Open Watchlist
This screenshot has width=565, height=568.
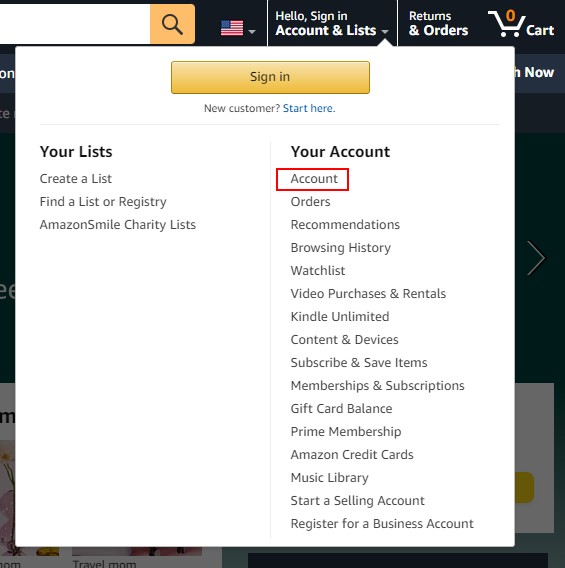(318, 271)
